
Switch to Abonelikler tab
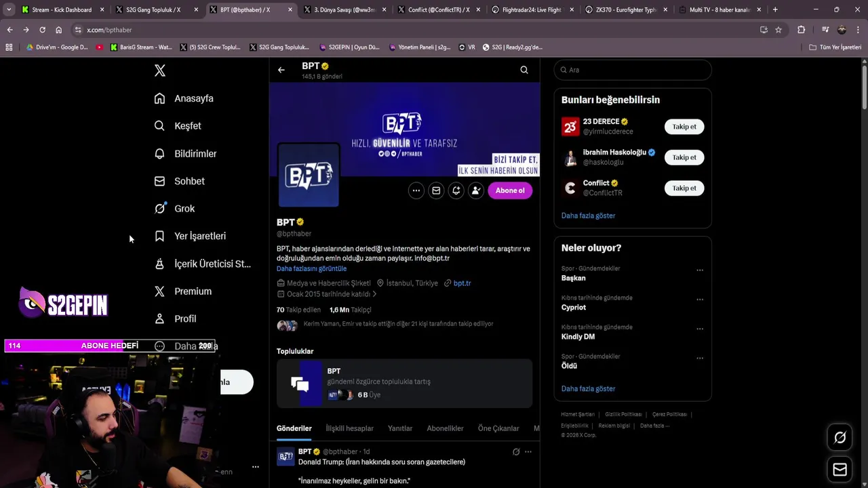445,428
